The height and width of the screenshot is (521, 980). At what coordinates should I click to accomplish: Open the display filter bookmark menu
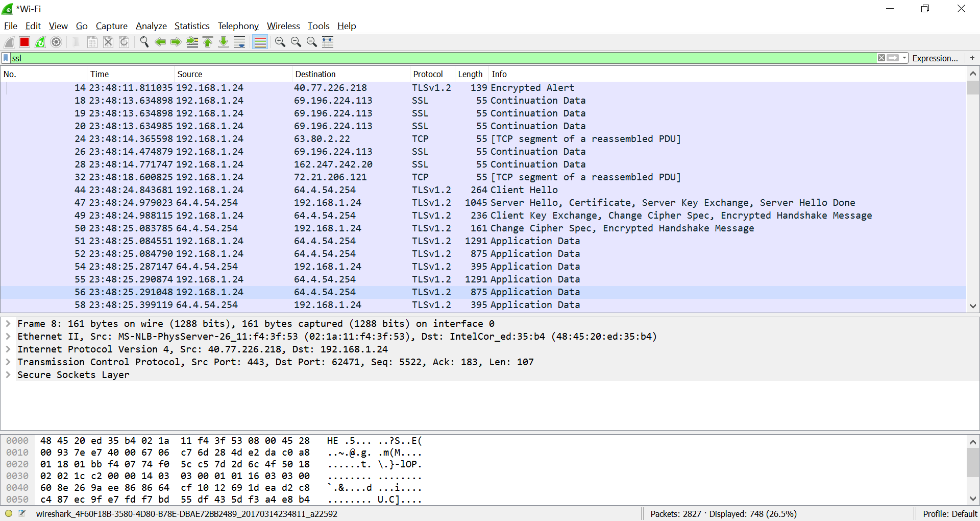click(6, 58)
